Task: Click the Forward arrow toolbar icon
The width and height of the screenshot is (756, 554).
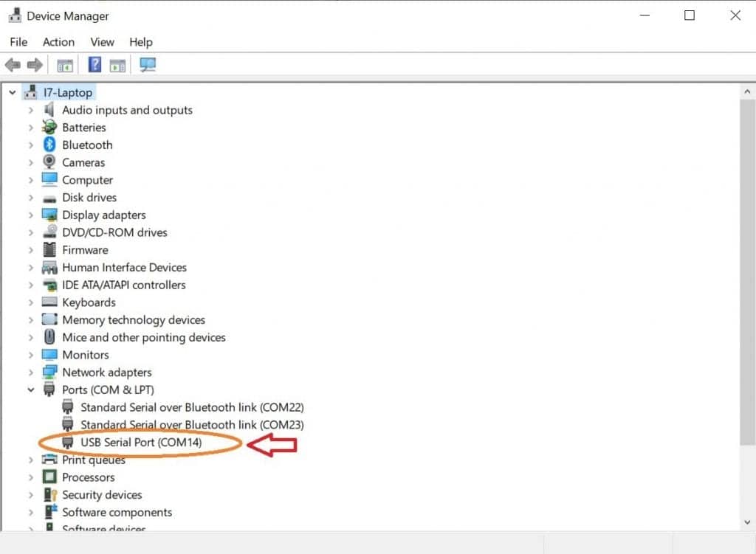Action: pyautogui.click(x=35, y=65)
